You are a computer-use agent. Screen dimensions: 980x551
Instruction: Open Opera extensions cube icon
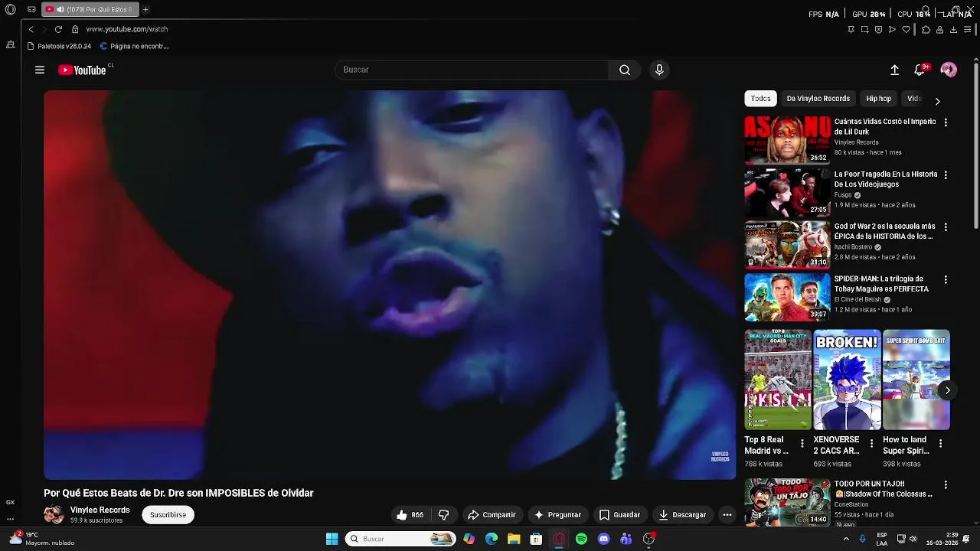point(926,30)
